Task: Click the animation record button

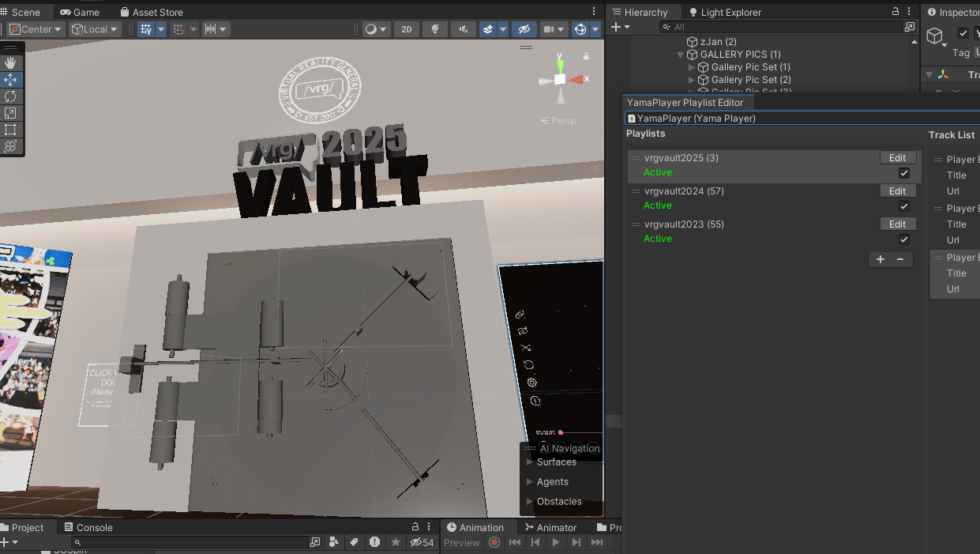Action: coord(494,542)
